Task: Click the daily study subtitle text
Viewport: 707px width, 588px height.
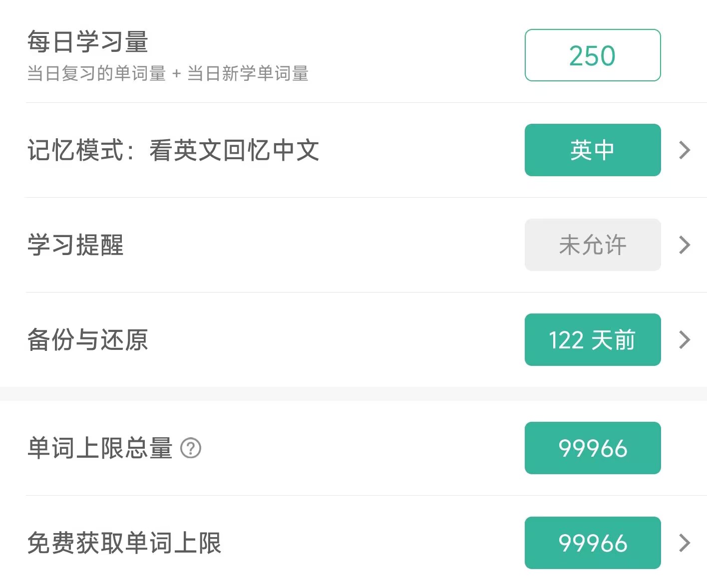Action: coord(168,73)
